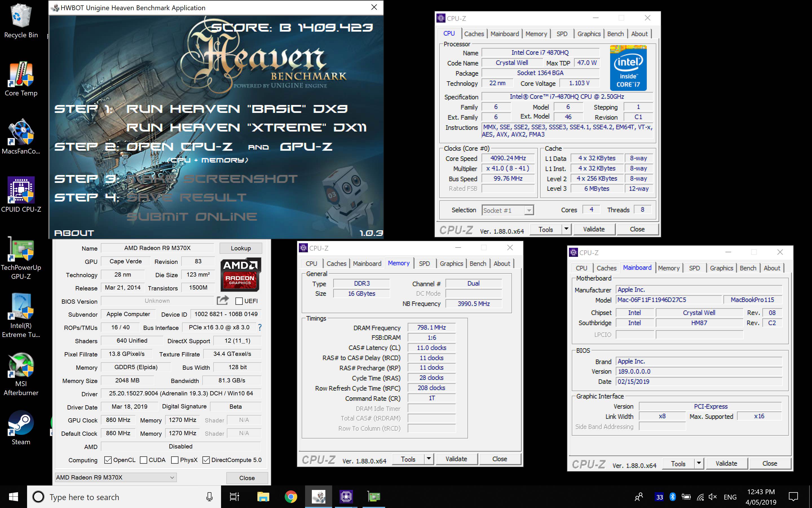Click Validate in Mainboard CPU-Z window
This screenshot has width=812, height=508.
[x=727, y=463]
